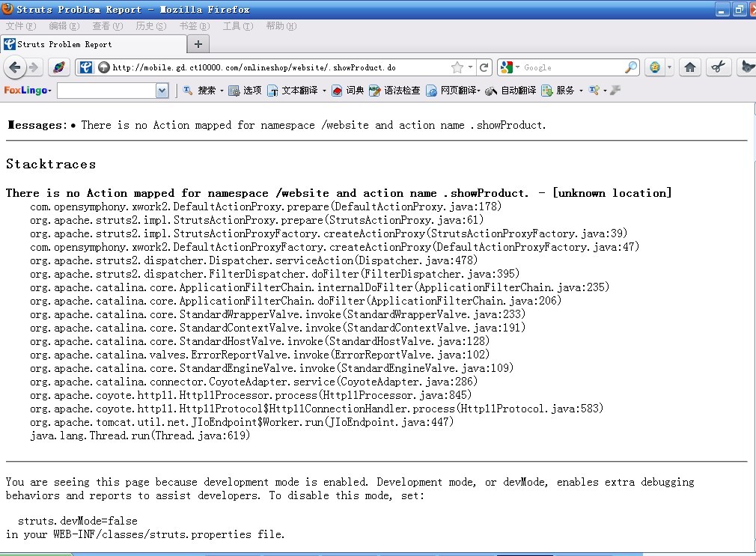Screen dimensions: 756x556
Task: Click the URL address bar text
Action: click(x=254, y=67)
